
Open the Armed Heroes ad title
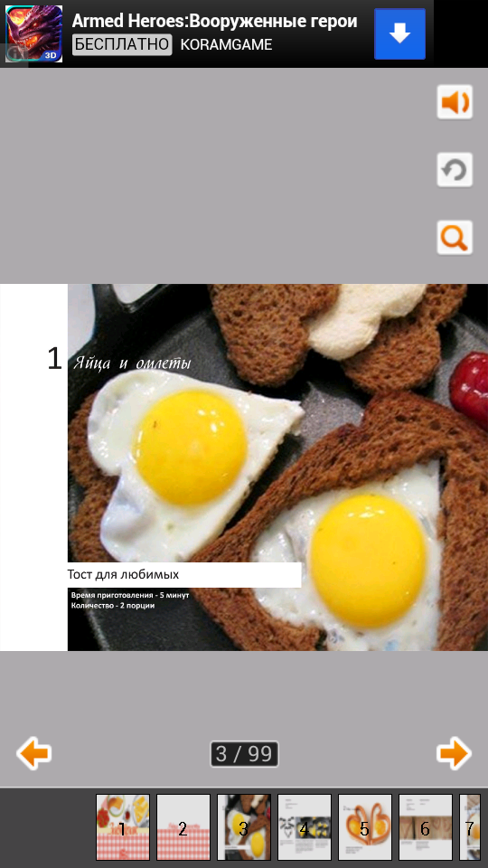(x=215, y=21)
